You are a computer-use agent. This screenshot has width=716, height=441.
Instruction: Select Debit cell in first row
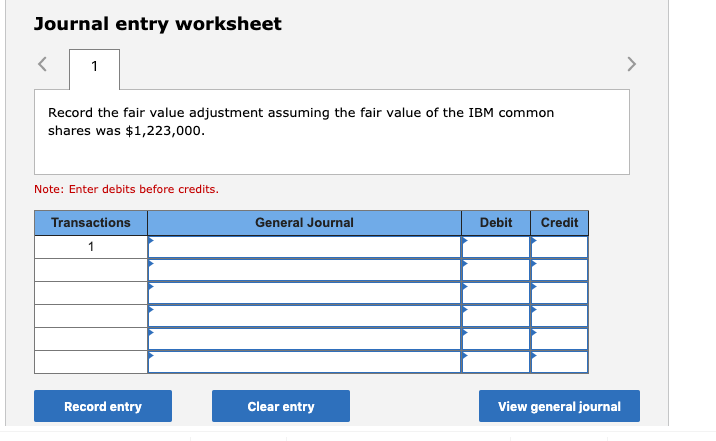coord(496,247)
